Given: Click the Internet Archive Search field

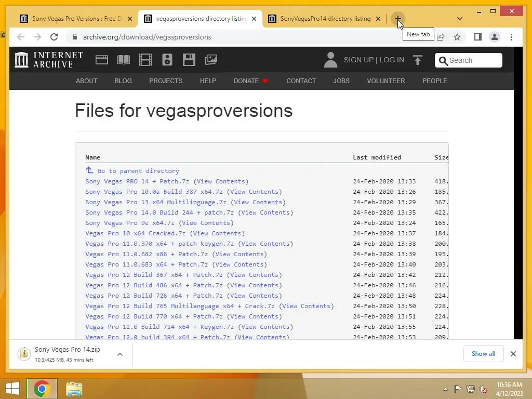Looking at the screenshot, I should (468, 60).
